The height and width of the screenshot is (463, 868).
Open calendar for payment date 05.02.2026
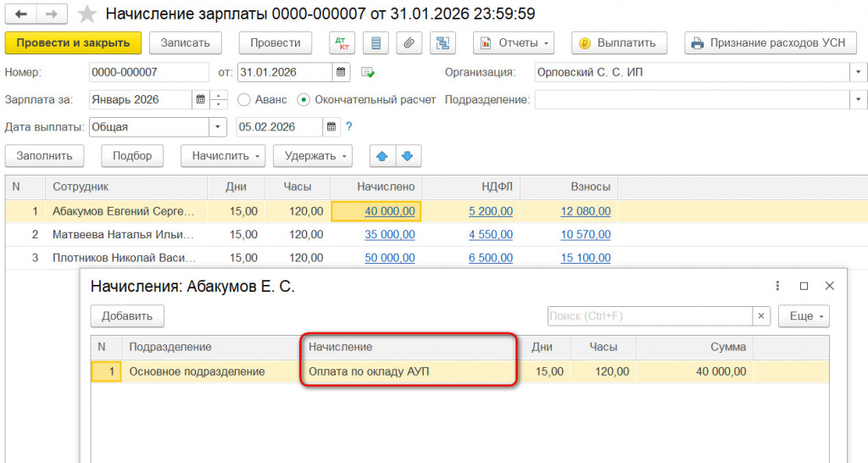coord(331,127)
